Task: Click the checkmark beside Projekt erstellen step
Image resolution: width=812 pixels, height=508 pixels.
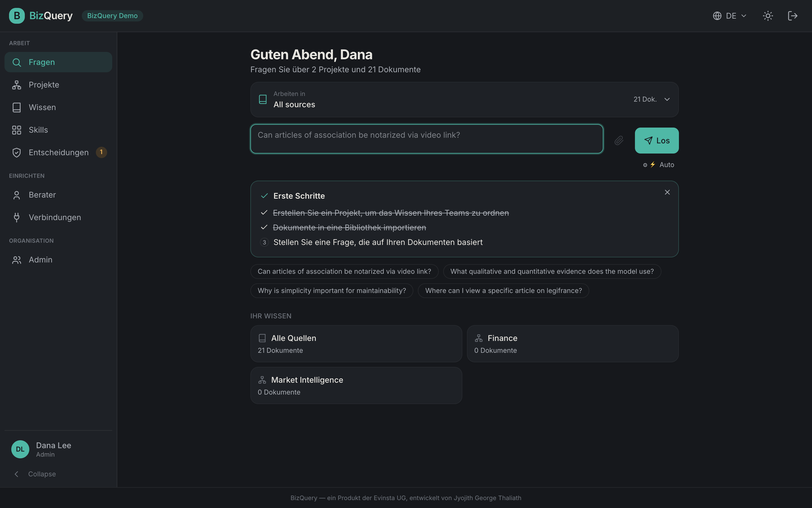Action: tap(264, 213)
